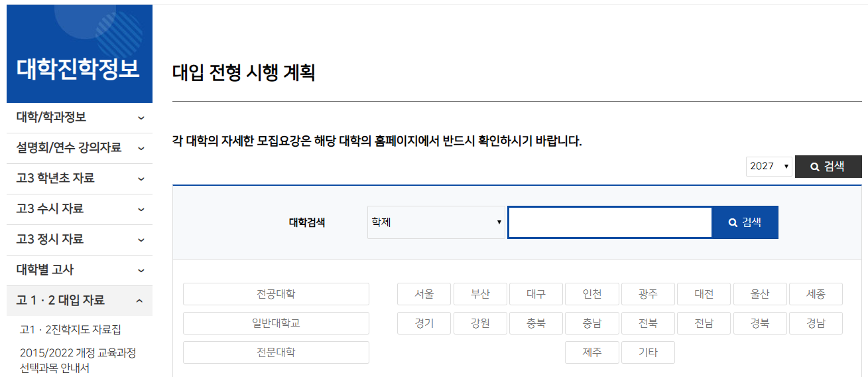The height and width of the screenshot is (377, 868).
Task: Select the 경남 region button
Action: (x=816, y=323)
